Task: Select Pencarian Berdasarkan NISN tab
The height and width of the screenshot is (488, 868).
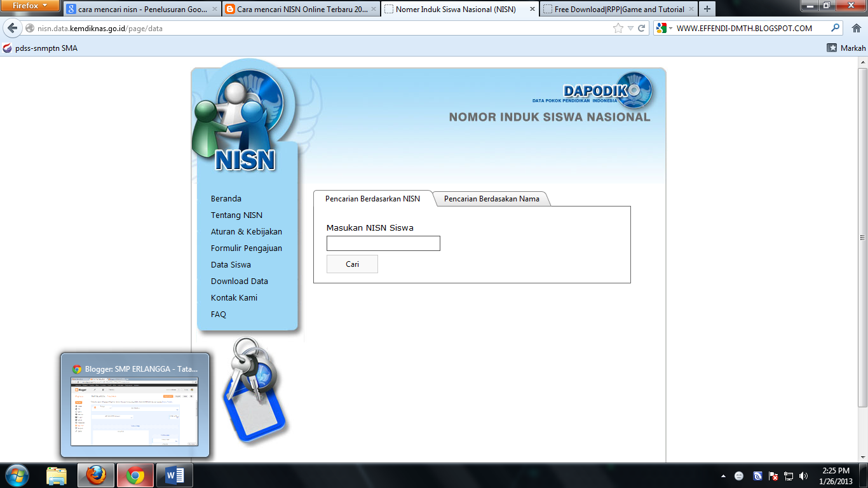Action: click(x=372, y=198)
